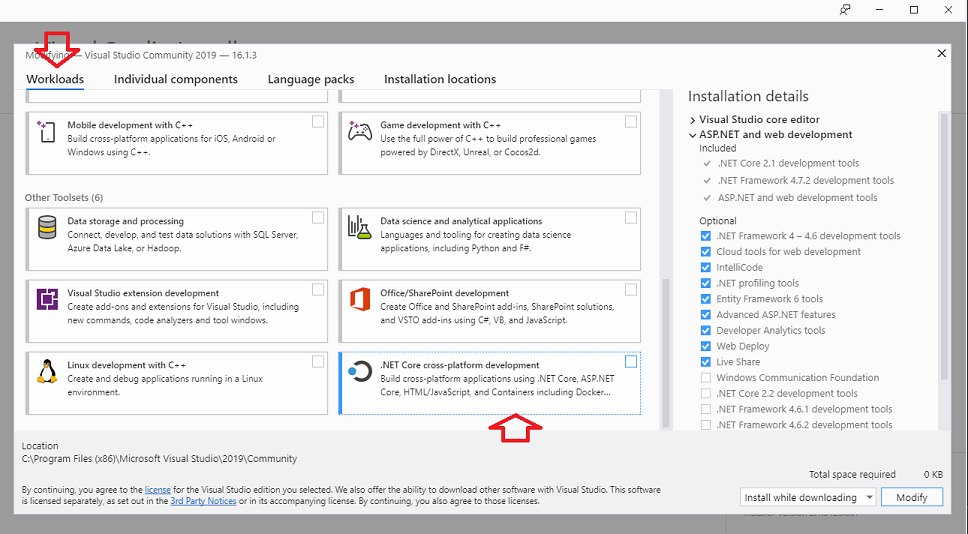Uncheck .NET Framework 4 – 4.6 development tools

[x=706, y=236]
